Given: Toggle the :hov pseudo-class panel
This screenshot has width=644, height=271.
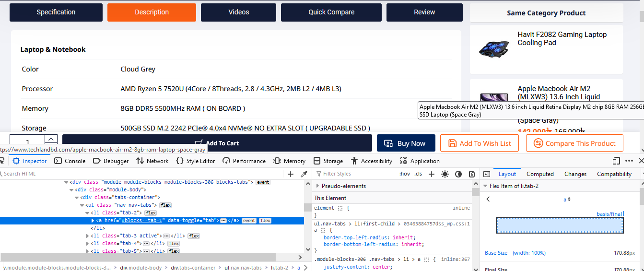Looking at the screenshot, I should pyautogui.click(x=405, y=174).
